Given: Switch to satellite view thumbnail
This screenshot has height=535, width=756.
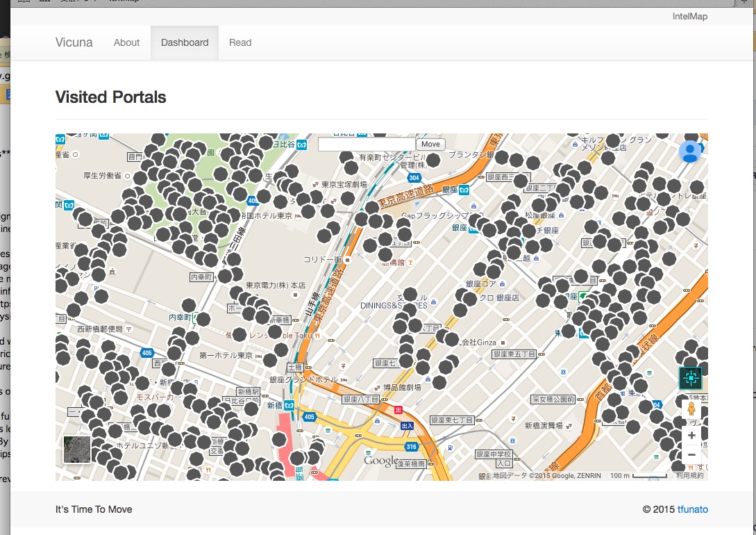Looking at the screenshot, I should (77, 449).
